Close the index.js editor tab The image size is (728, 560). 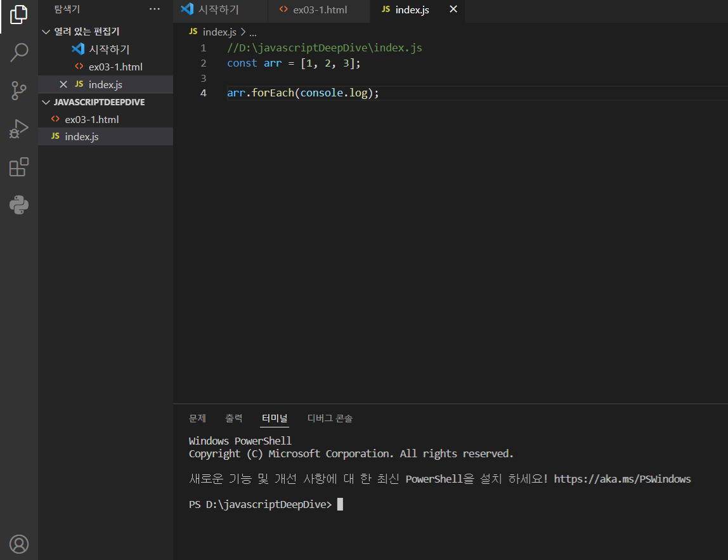453,10
